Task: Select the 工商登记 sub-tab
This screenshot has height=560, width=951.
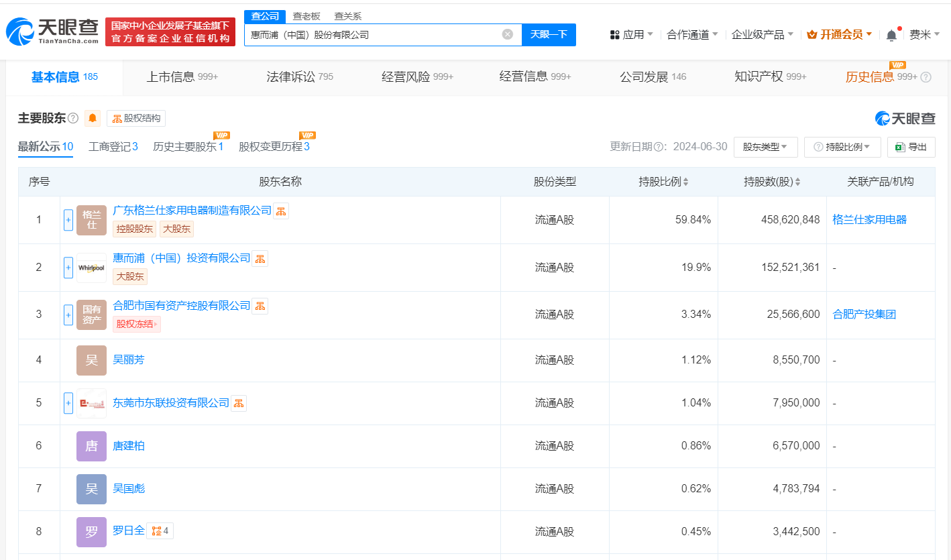Action: (x=113, y=146)
